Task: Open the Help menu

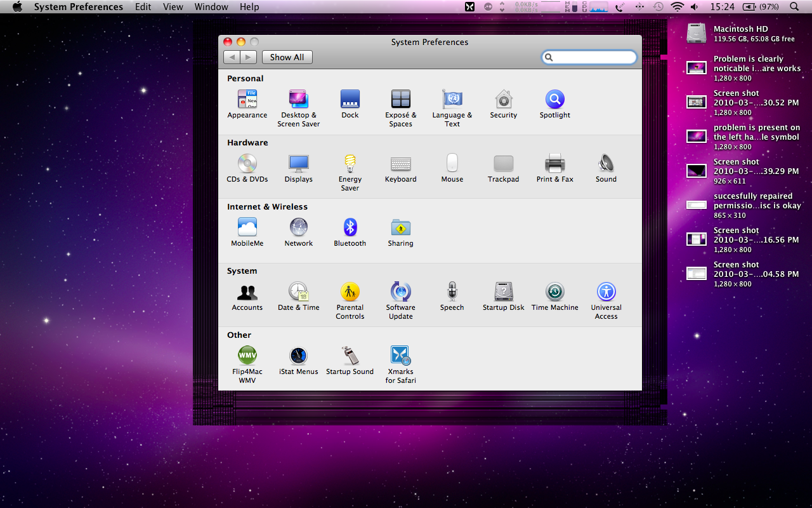Action: click(x=249, y=7)
